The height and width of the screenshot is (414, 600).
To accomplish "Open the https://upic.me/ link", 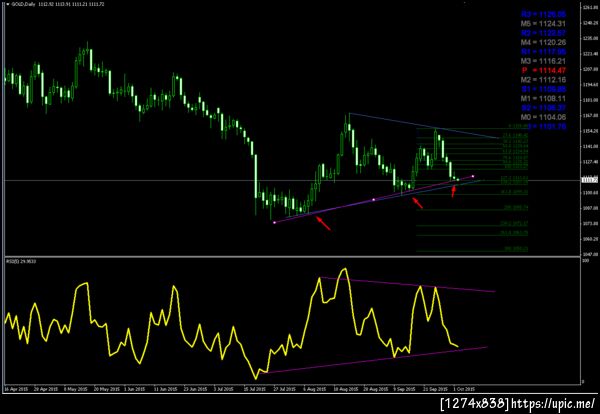I will point(554,403).
